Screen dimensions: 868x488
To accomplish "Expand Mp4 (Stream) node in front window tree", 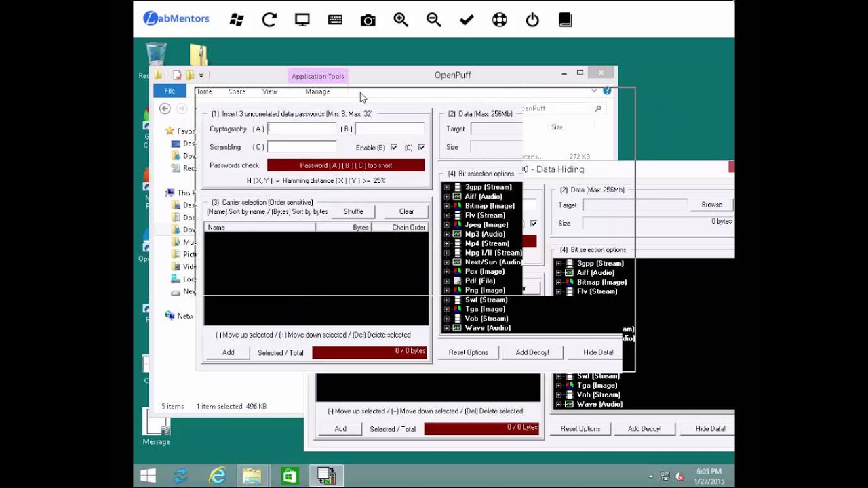I will click(446, 243).
